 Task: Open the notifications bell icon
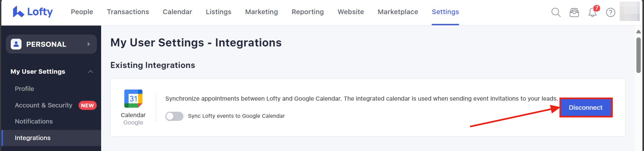pyautogui.click(x=592, y=12)
